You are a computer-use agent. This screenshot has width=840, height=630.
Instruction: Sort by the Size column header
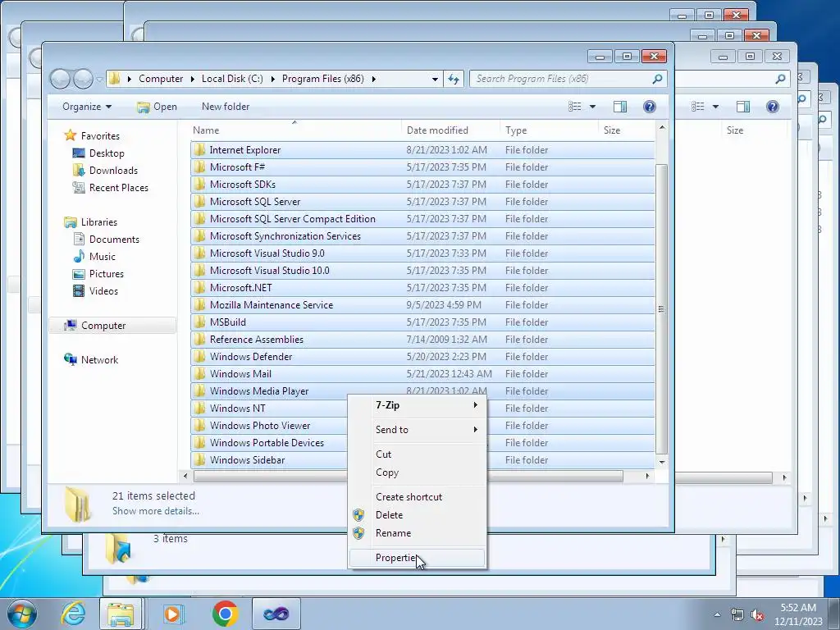pos(626,130)
